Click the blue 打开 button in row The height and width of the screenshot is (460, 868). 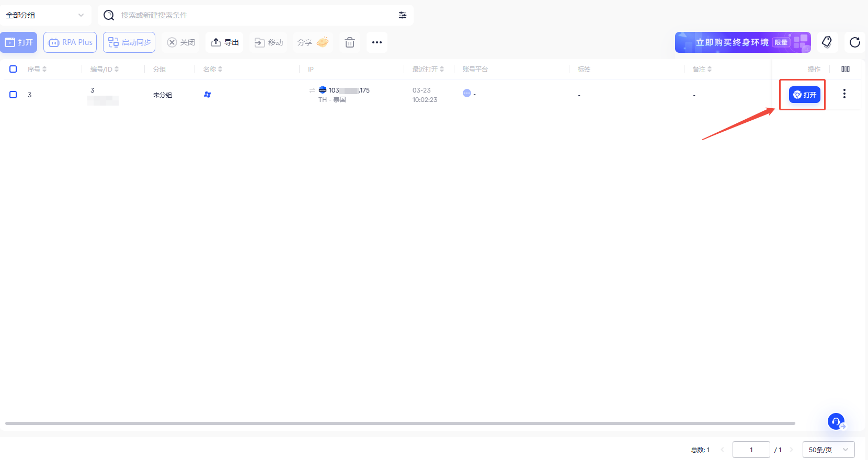804,95
